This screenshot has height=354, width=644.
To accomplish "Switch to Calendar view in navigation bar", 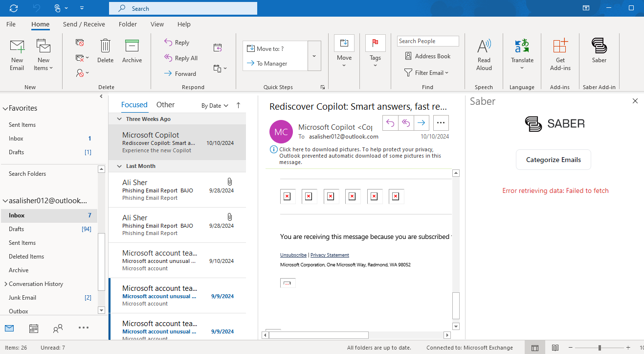I will point(34,329).
